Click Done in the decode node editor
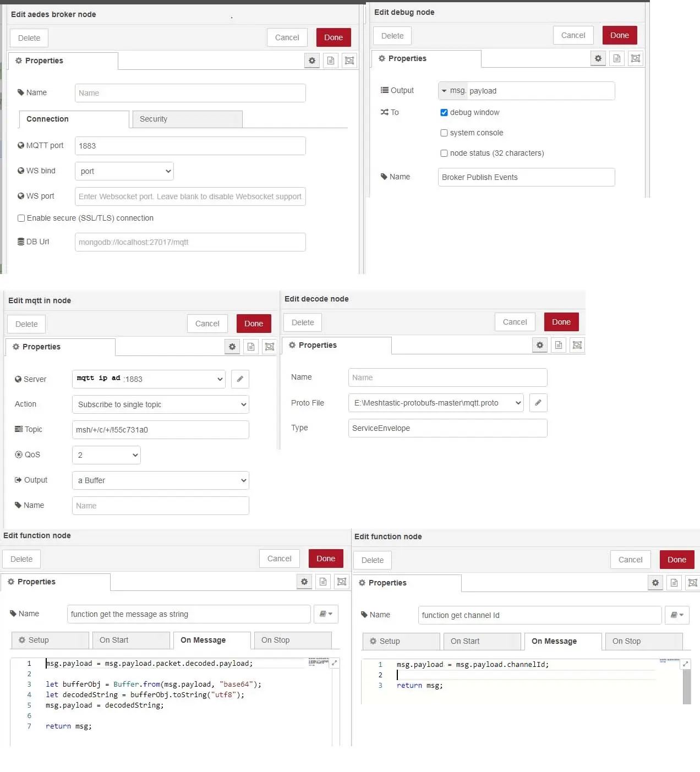Image resolution: width=700 pixels, height=772 pixels. click(561, 322)
